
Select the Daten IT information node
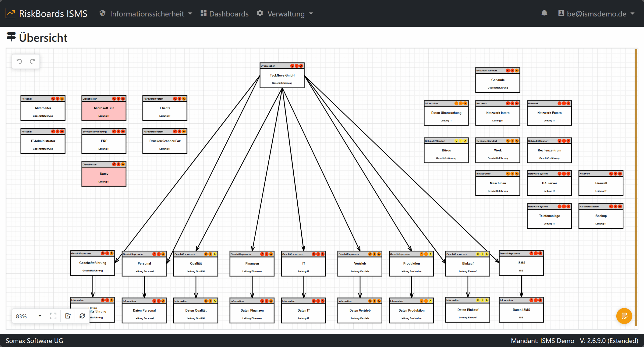304,311
